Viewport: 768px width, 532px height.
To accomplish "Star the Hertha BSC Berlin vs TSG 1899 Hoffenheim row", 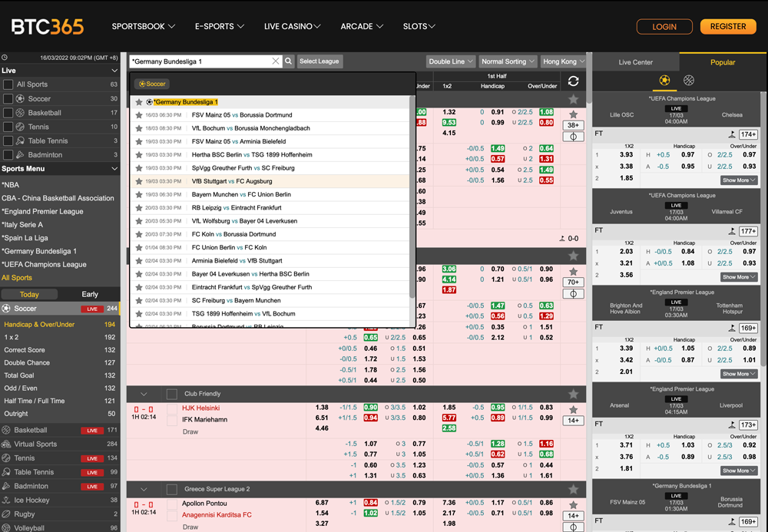I will 139,154.
